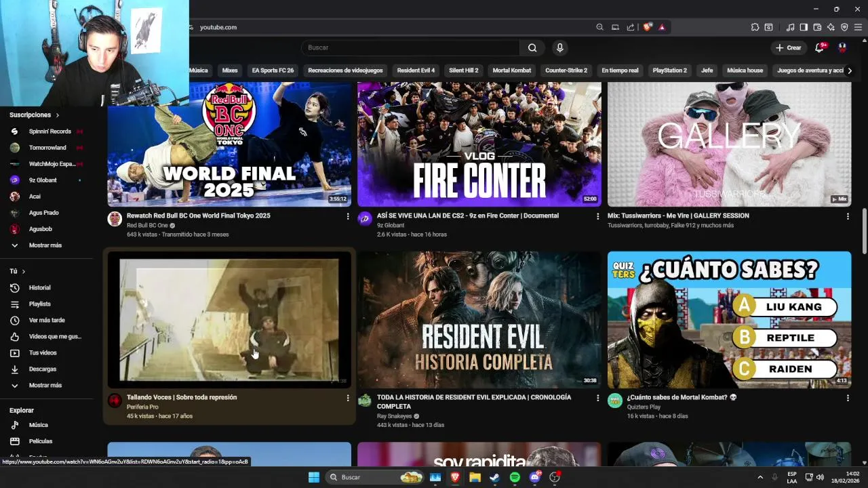Select the En tiempo real chip

click(x=620, y=70)
